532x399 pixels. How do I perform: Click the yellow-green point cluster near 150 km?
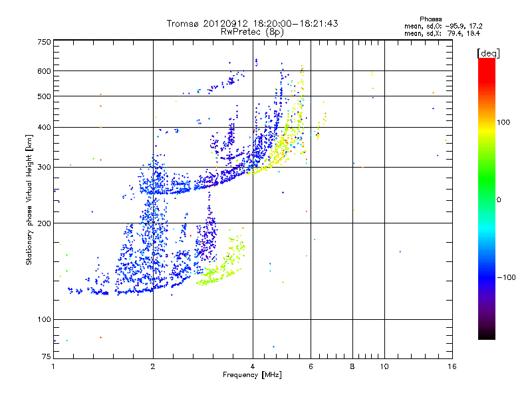tap(221, 263)
